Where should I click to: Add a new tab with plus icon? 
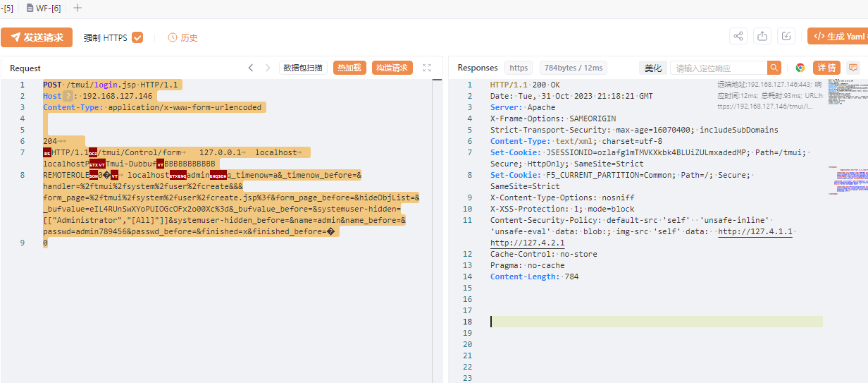(77, 8)
